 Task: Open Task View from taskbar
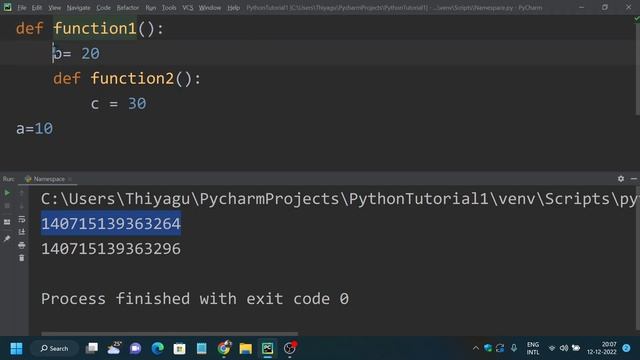(x=92, y=349)
